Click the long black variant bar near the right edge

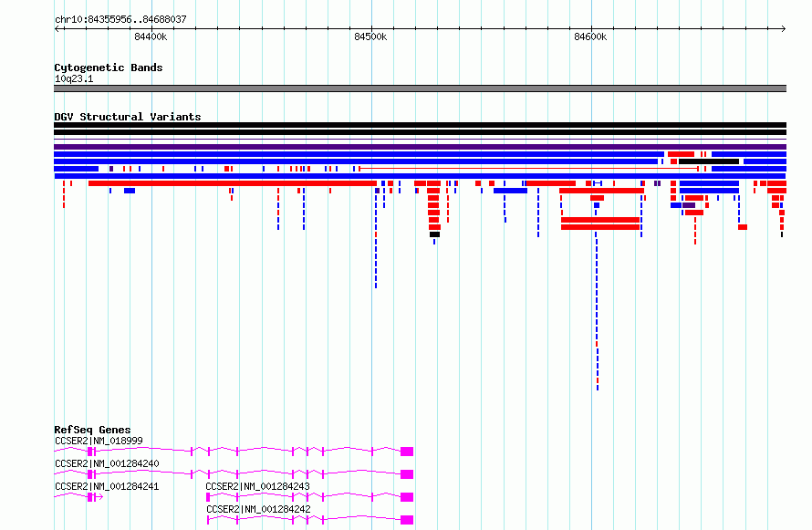[709, 161]
